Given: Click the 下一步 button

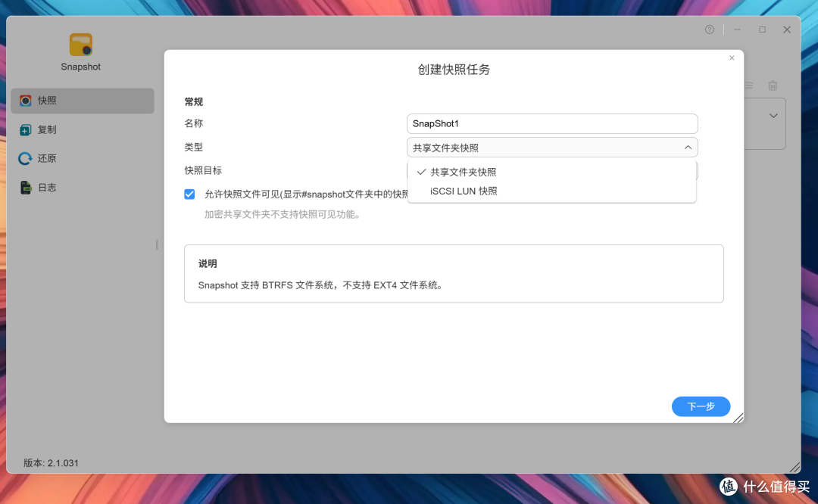Looking at the screenshot, I should [701, 406].
